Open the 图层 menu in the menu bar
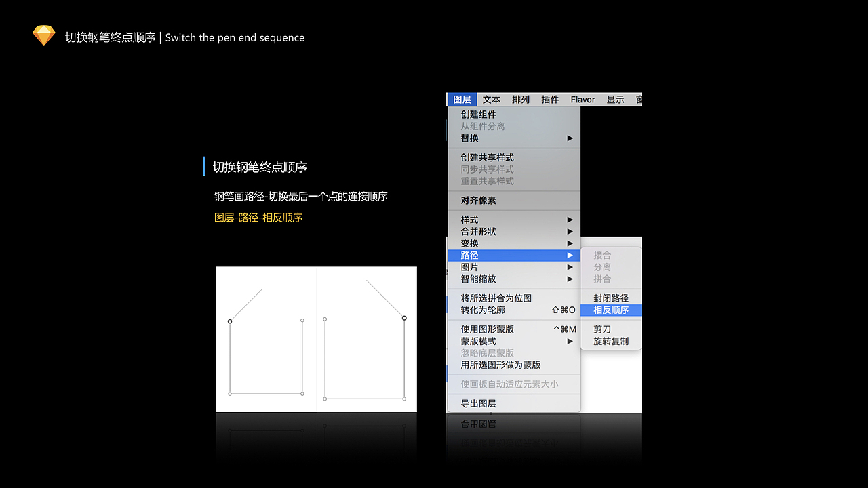The width and height of the screenshot is (868, 488). 462,99
